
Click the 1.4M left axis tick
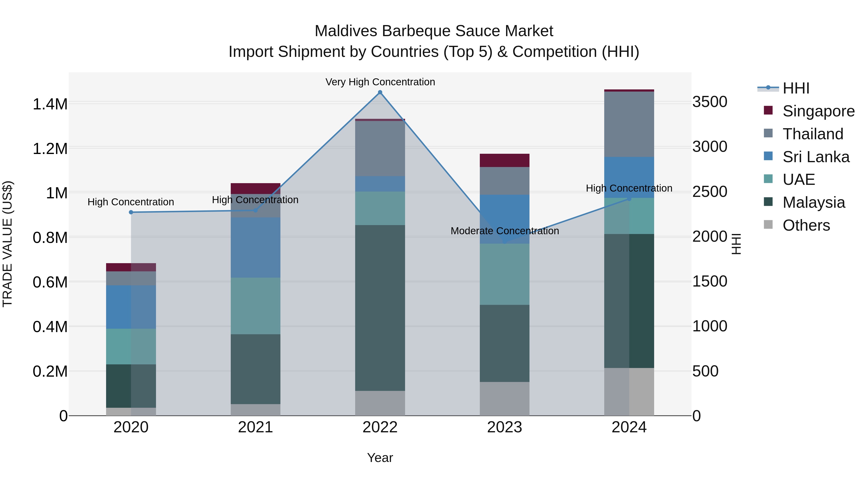pyautogui.click(x=50, y=104)
